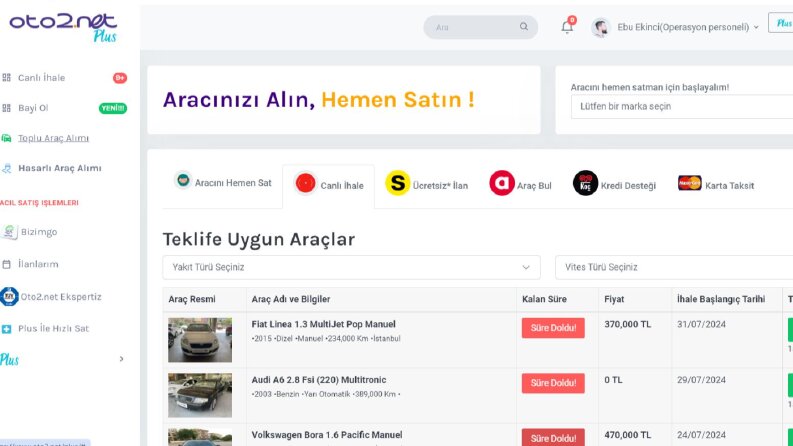Click the black Koç Kredi Desteği icon
The height and width of the screenshot is (446, 793).
point(585,183)
